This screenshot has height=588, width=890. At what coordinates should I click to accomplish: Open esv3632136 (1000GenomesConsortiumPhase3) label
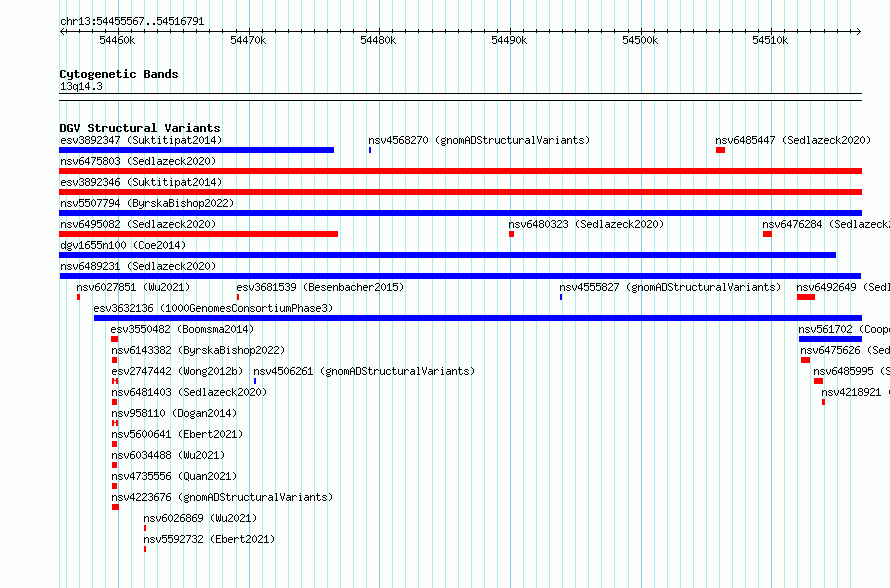click(213, 308)
